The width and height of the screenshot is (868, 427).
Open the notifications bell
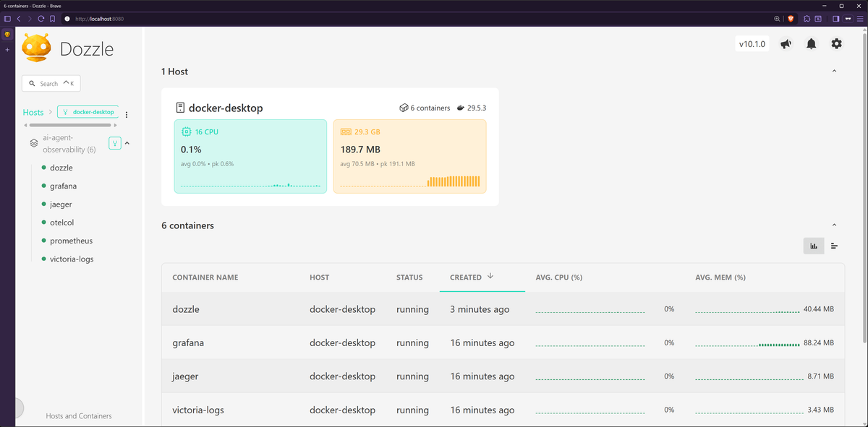pyautogui.click(x=812, y=44)
